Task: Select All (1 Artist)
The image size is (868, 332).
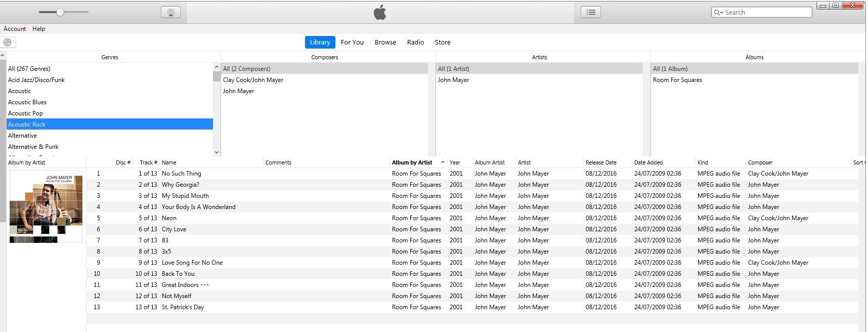Action: click(539, 69)
